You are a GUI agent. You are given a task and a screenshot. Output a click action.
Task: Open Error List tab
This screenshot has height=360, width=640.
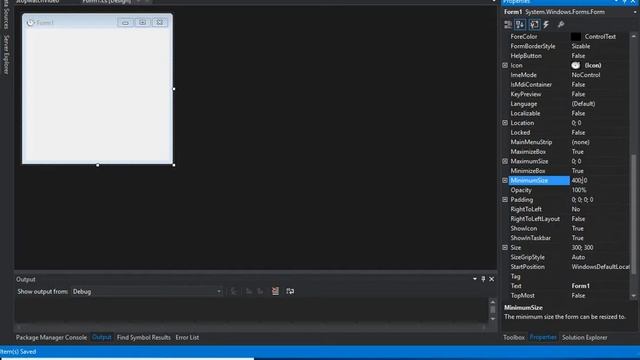click(x=187, y=338)
